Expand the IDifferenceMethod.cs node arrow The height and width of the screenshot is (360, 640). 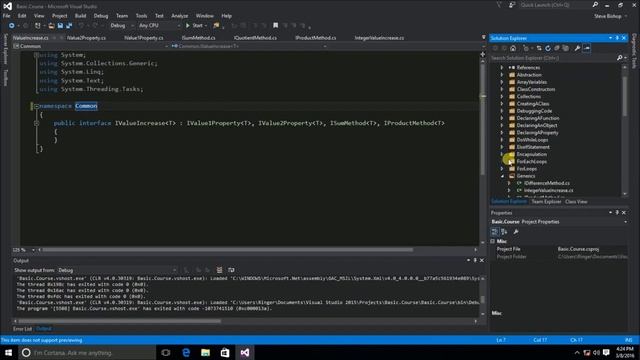(x=509, y=183)
